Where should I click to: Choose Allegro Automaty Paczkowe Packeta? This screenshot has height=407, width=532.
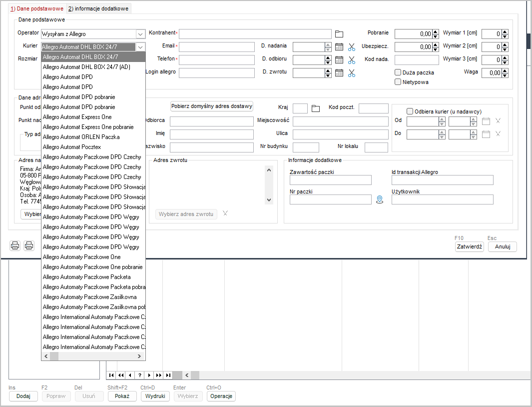93,277
